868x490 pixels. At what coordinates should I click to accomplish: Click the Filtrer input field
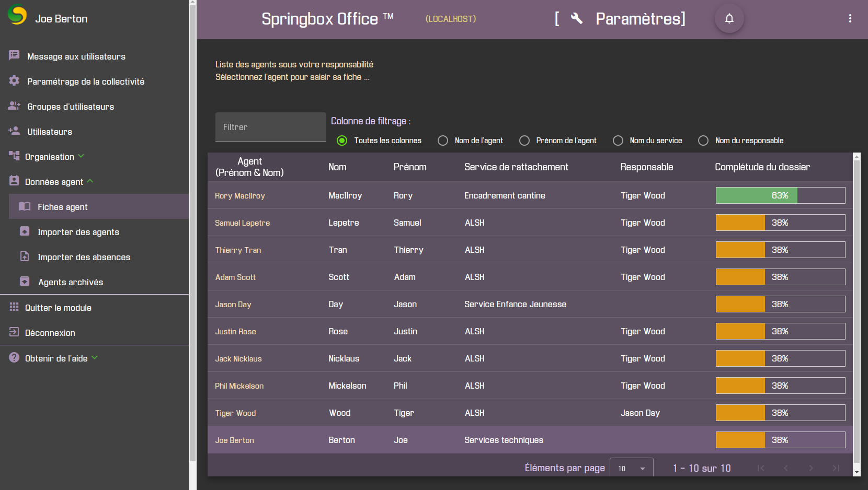(x=271, y=127)
